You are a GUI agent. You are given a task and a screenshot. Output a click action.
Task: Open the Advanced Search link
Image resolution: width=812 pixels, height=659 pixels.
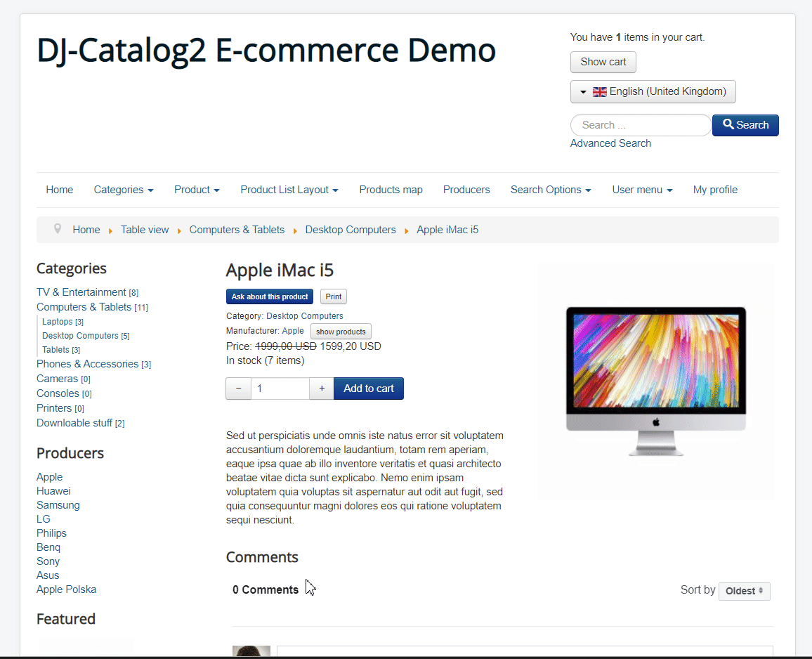(610, 143)
